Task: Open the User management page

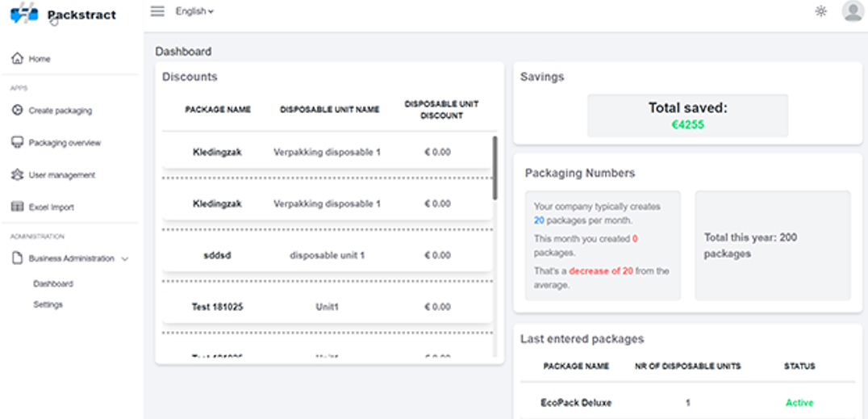Action: click(61, 175)
